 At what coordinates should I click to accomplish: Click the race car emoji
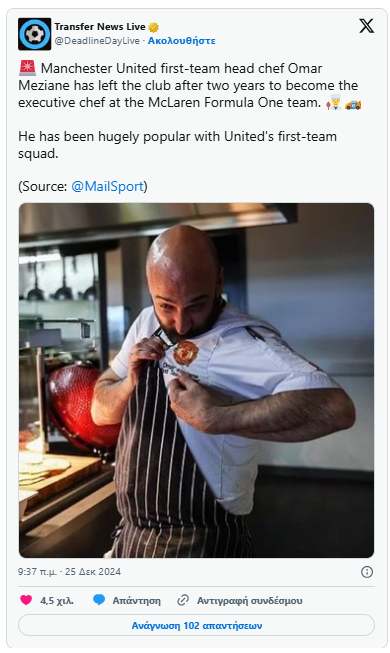pos(353,104)
